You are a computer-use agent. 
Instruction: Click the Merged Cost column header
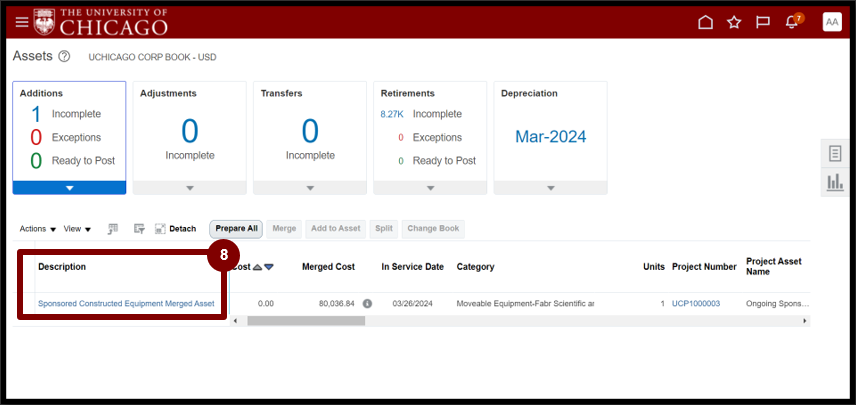328,267
